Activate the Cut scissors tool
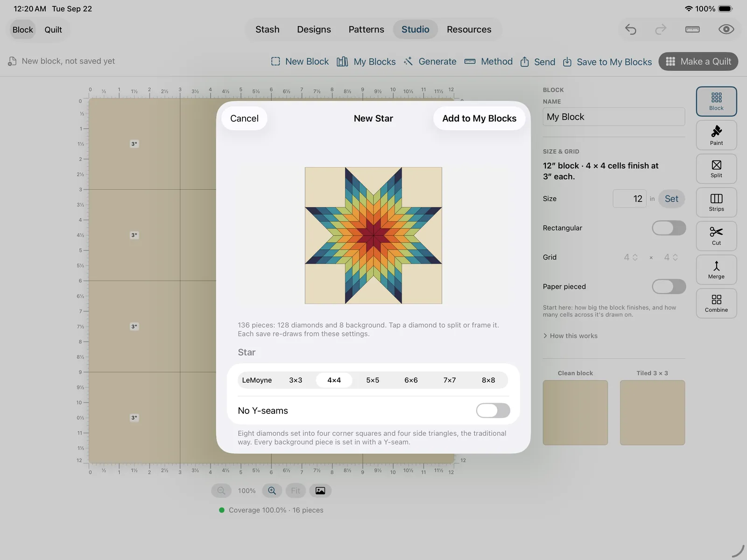Screen dimensions: 747x560 tap(716, 236)
